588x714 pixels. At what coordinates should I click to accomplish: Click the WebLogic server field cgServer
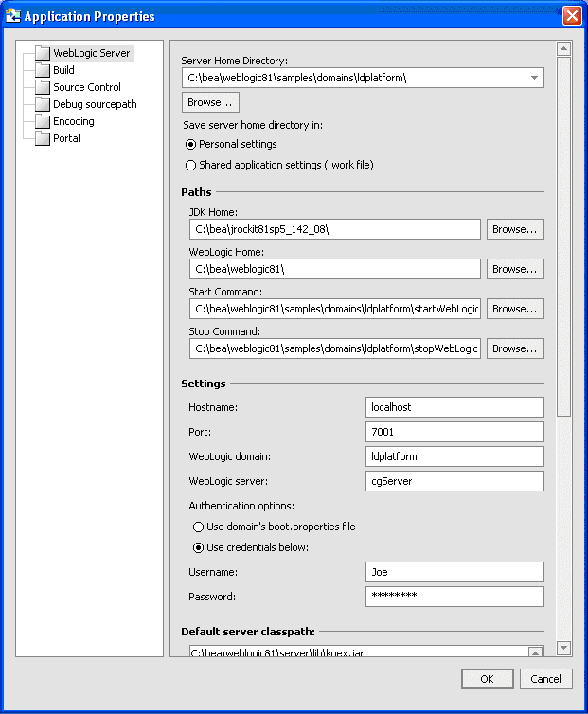coord(454,481)
